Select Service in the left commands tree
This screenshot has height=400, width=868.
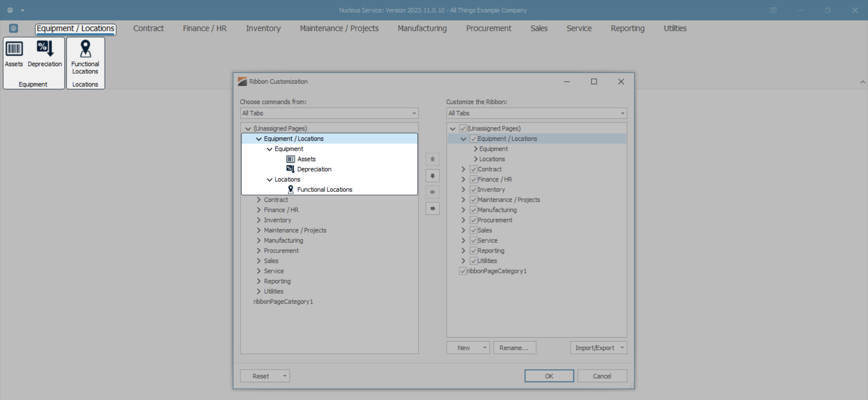coord(274,271)
